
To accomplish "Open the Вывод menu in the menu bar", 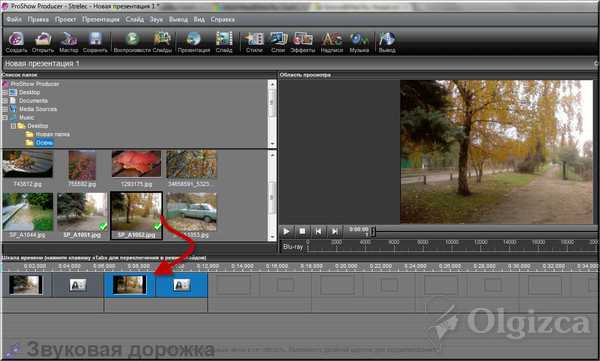I will click(x=178, y=20).
